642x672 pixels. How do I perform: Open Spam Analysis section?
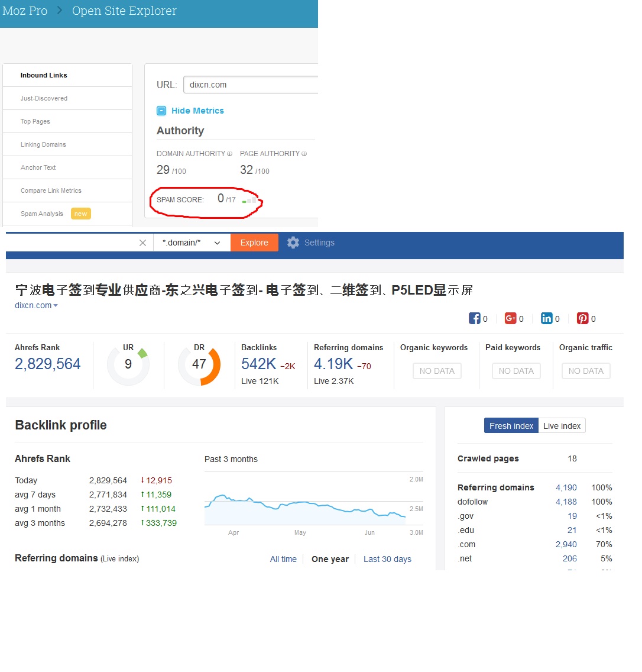[x=67, y=214]
